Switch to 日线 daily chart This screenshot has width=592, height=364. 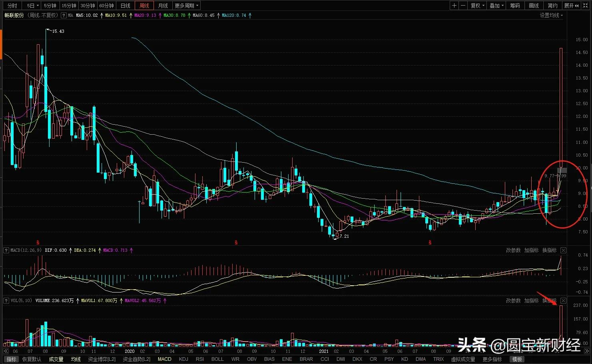coord(126,6)
